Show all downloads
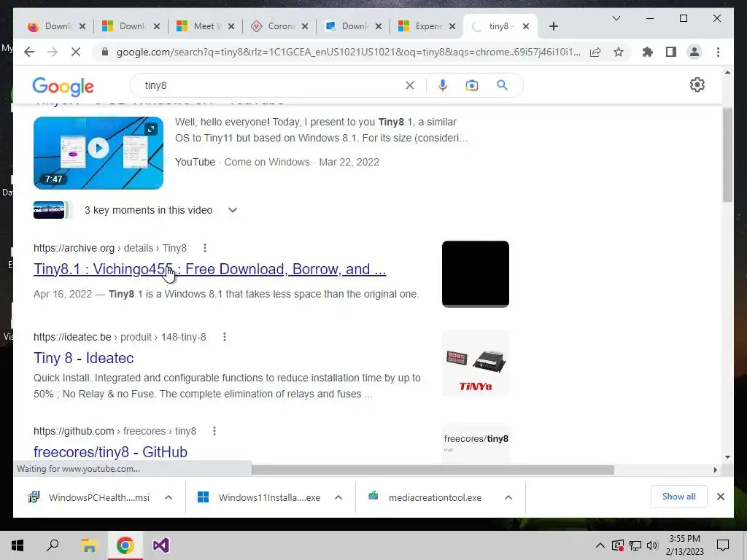This screenshot has height=560, width=747. (679, 497)
